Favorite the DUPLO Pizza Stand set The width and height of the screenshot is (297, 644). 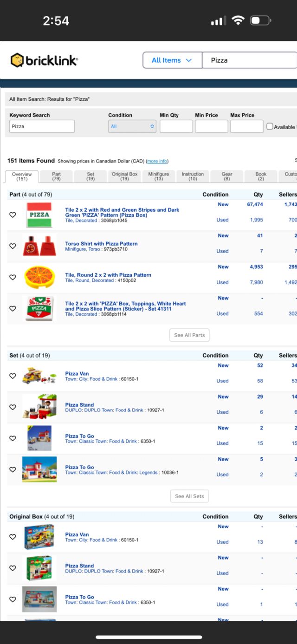pos(13,407)
